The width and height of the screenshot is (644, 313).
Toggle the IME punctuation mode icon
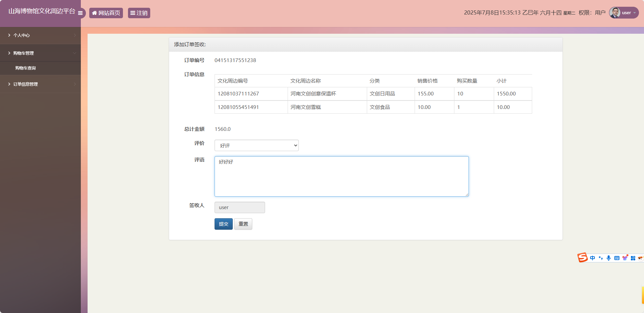601,258
